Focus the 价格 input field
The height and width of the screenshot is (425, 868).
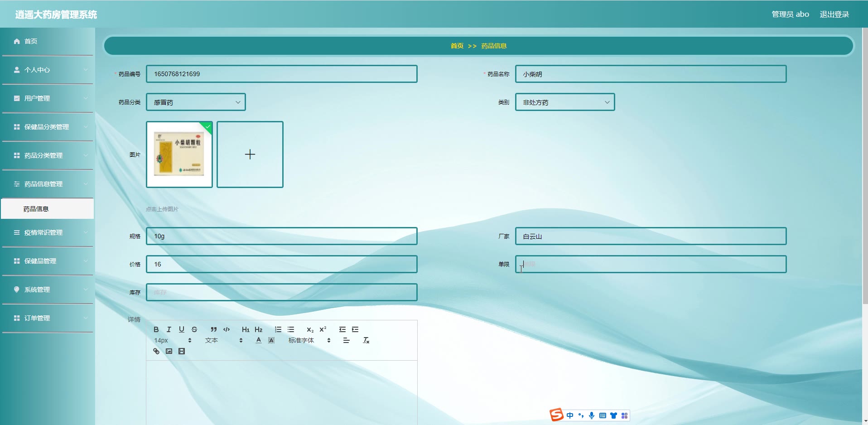pyautogui.click(x=281, y=264)
